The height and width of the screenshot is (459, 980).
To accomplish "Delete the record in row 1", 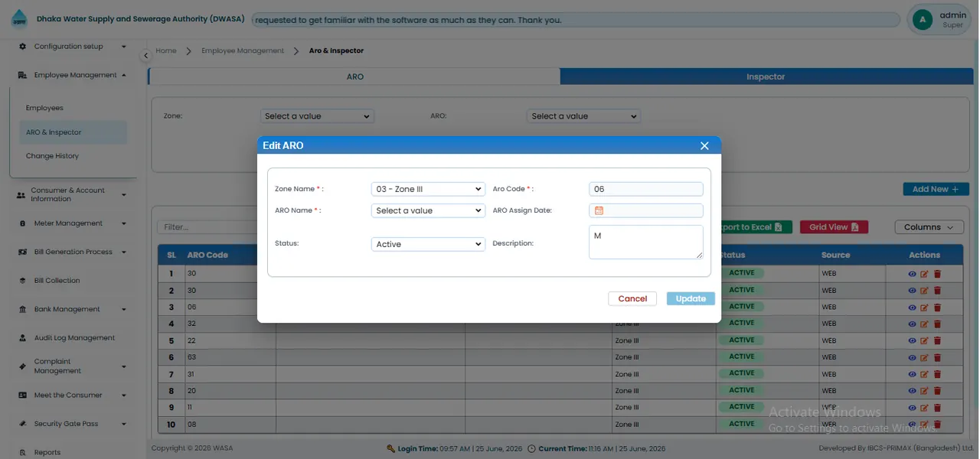I will click(937, 273).
